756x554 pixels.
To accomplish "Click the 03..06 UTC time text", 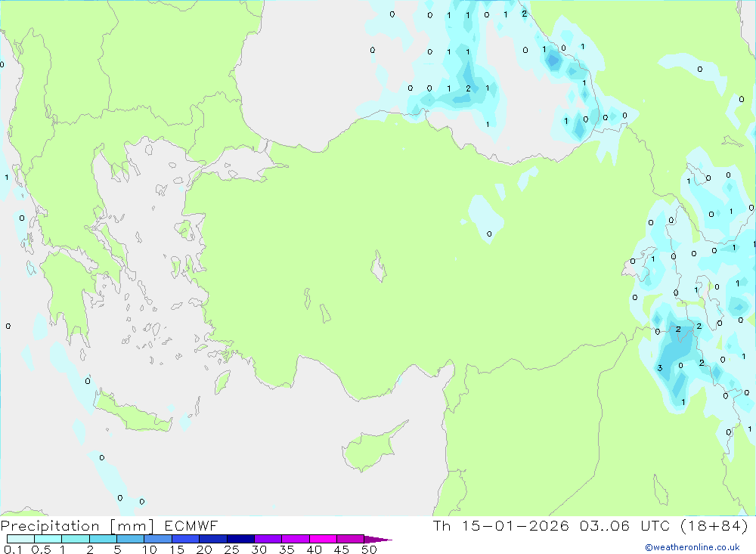I will pyautogui.click(x=625, y=525).
